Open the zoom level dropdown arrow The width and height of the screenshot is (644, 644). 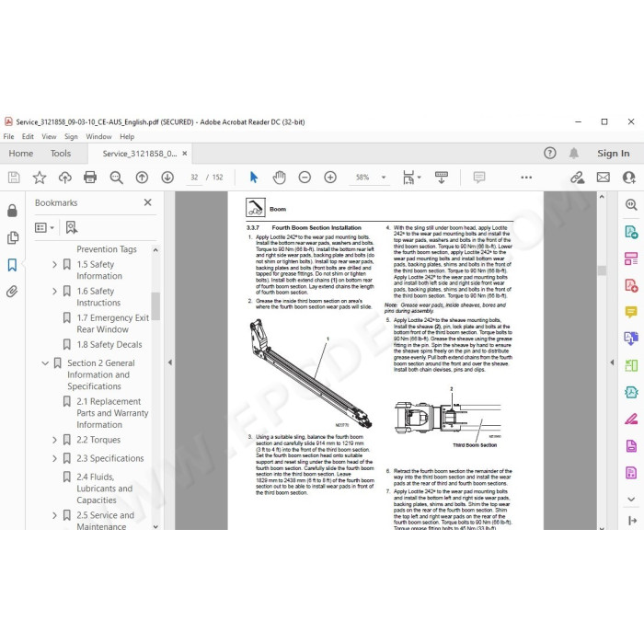click(x=384, y=178)
